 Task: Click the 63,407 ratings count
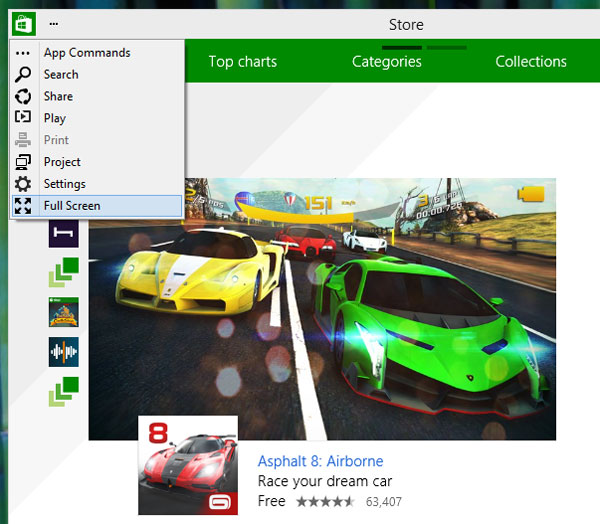[x=383, y=502]
